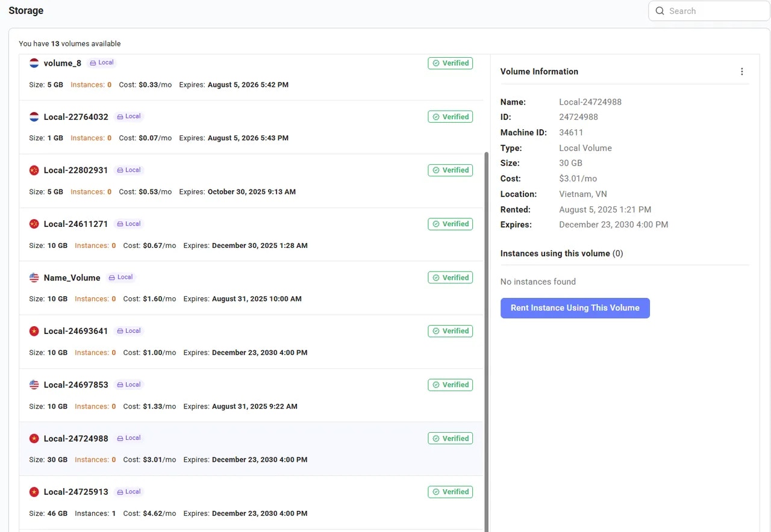This screenshot has width=771, height=532.
Task: Click the flag icon beside volume_8
Action: click(34, 62)
